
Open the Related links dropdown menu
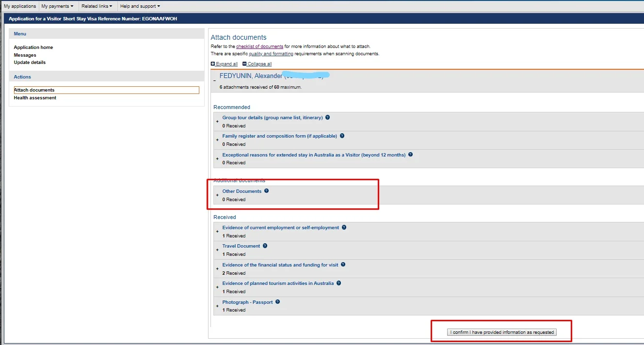[x=97, y=6]
